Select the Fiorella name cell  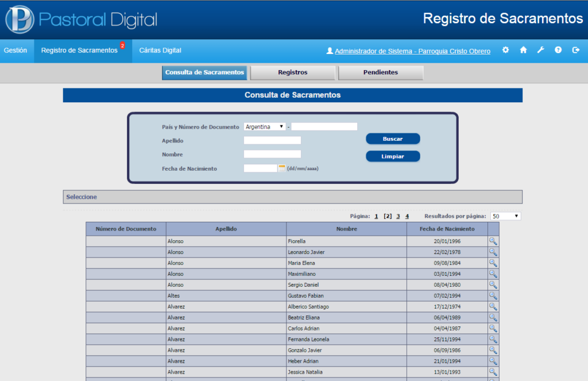(x=346, y=241)
